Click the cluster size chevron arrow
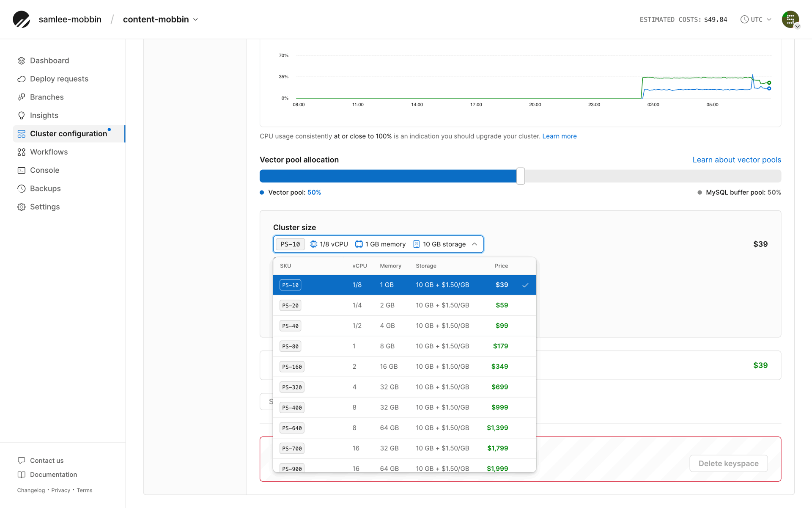The height and width of the screenshot is (508, 812). [x=475, y=244]
